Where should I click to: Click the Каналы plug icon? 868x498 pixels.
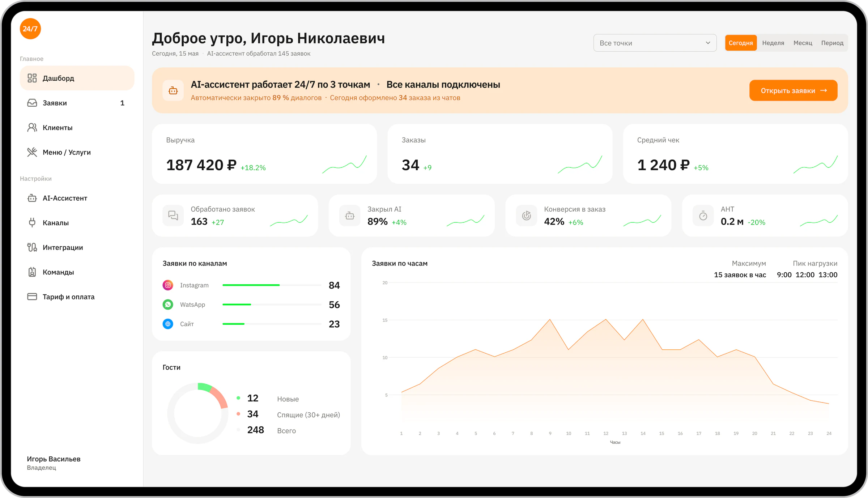click(32, 222)
